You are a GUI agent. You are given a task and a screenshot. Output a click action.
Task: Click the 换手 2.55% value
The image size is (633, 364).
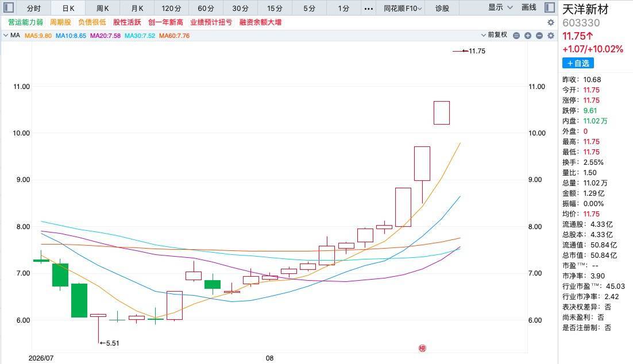(593, 162)
